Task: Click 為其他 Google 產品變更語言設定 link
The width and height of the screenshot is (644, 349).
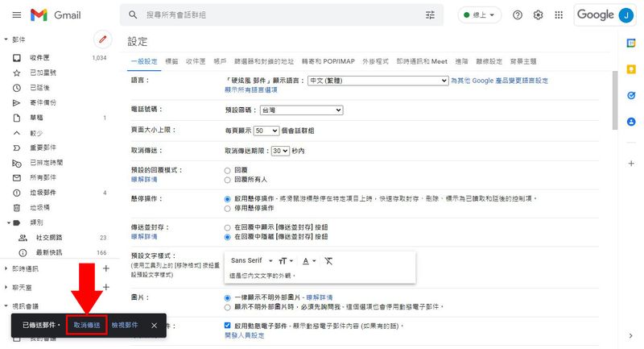Action: pyautogui.click(x=499, y=81)
